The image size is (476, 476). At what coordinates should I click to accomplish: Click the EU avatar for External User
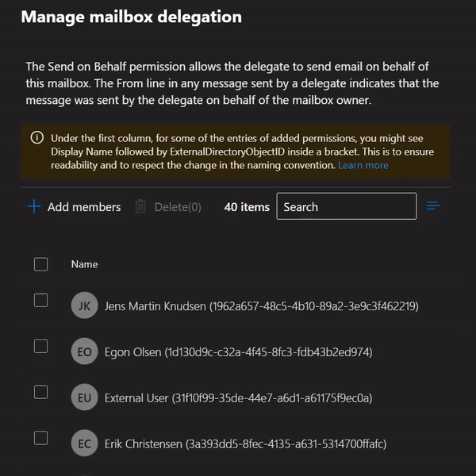click(x=84, y=397)
